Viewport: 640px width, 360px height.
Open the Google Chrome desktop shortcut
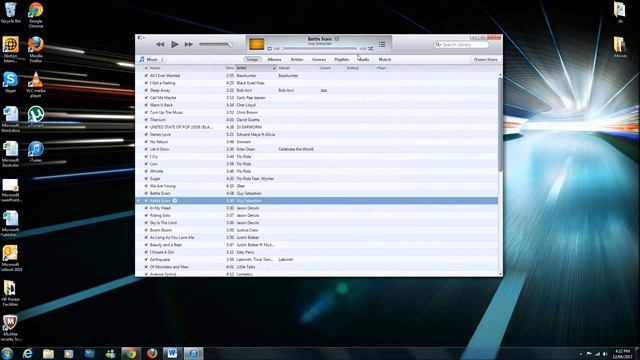36,15
